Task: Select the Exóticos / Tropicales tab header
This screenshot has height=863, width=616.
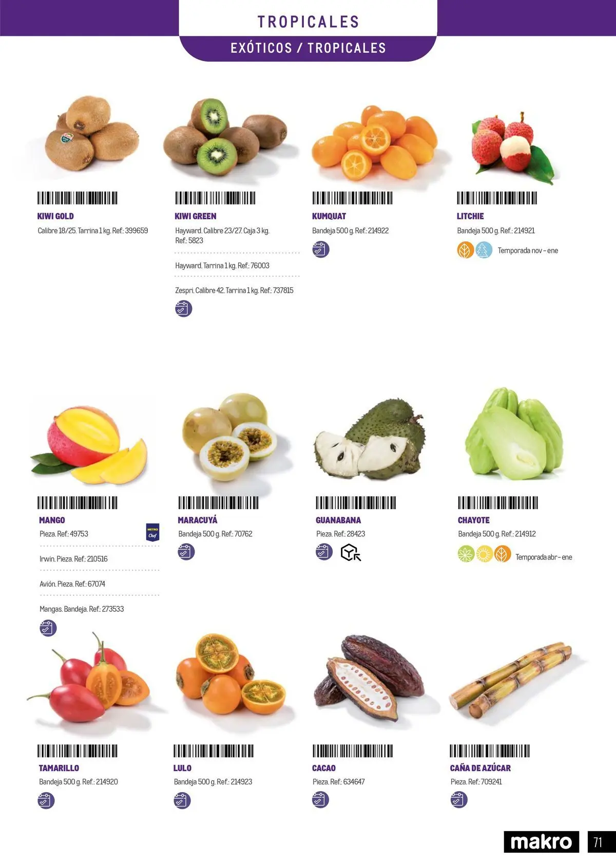Action: click(x=308, y=48)
